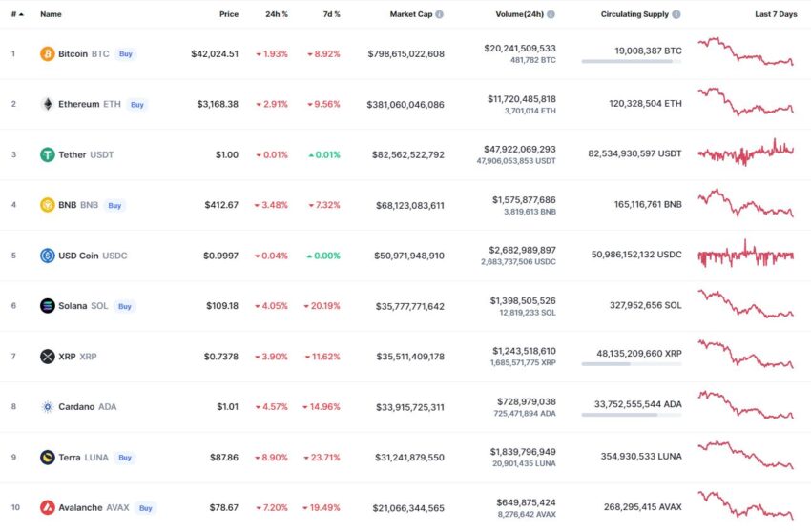Sort the table by 7d % column

coord(331,14)
